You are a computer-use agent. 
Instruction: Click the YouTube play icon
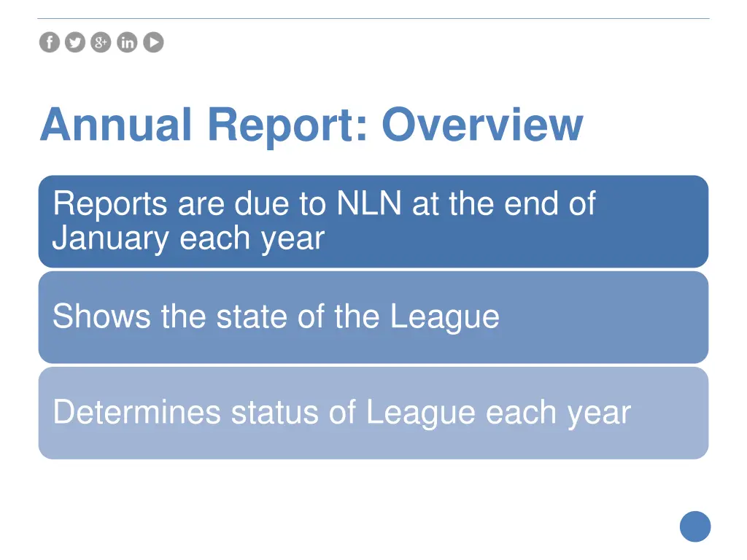(x=153, y=42)
